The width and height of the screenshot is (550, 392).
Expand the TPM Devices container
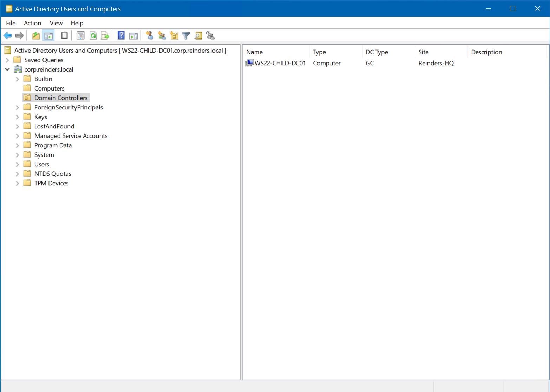(x=17, y=183)
